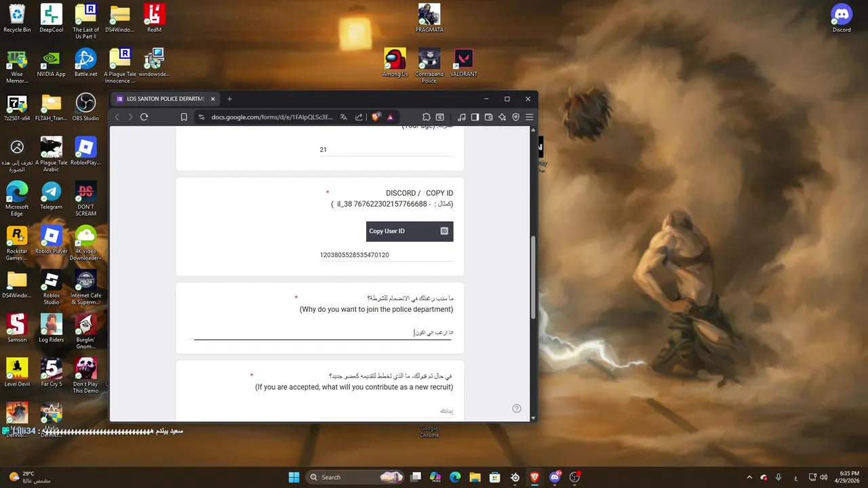
Task: Open Log Riders desktop icon
Action: (52, 328)
